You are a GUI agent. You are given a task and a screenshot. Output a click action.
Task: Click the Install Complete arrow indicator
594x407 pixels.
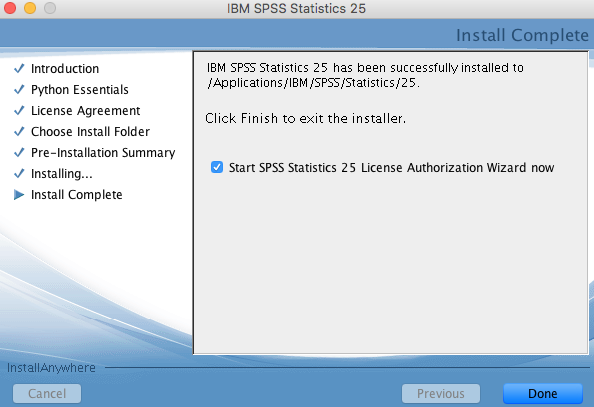click(x=19, y=195)
